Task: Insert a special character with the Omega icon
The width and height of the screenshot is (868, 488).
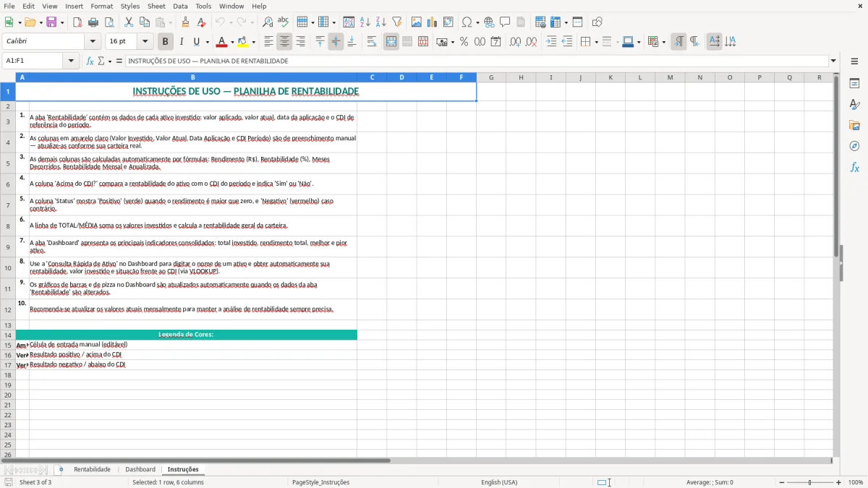Action: pyautogui.click(x=467, y=22)
